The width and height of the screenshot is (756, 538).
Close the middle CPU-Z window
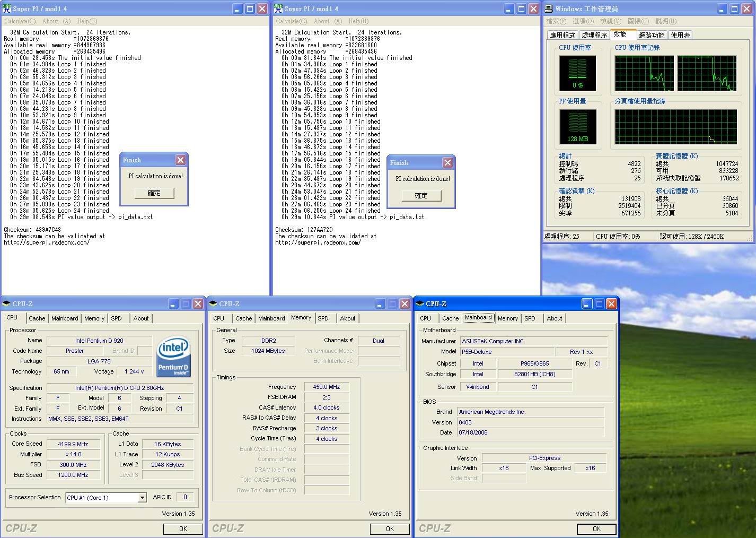(x=404, y=303)
